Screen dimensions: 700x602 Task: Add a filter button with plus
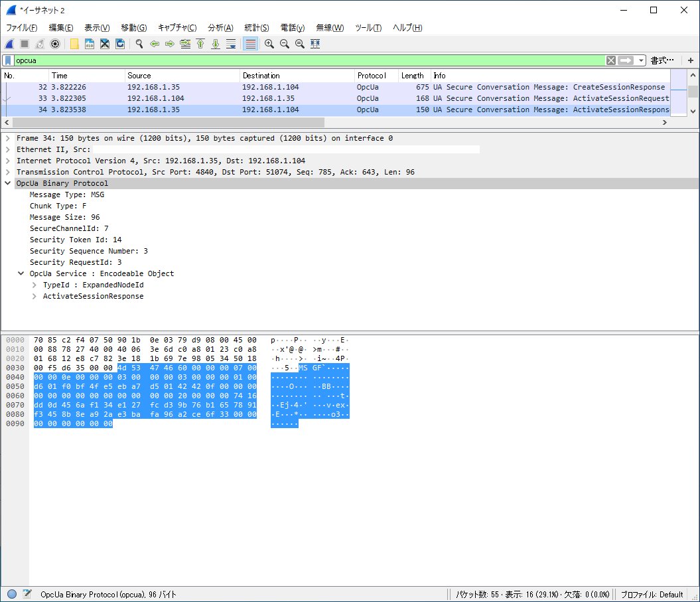click(690, 60)
